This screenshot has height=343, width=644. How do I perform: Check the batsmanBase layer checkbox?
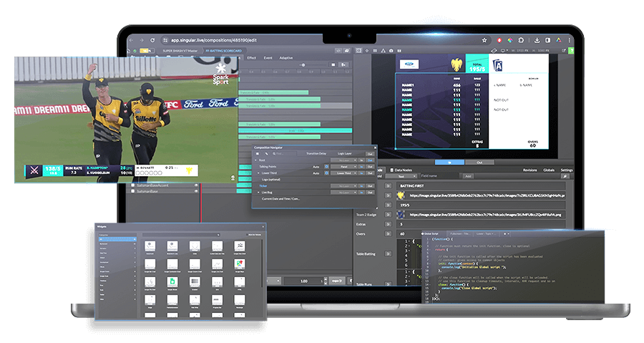(x=132, y=191)
